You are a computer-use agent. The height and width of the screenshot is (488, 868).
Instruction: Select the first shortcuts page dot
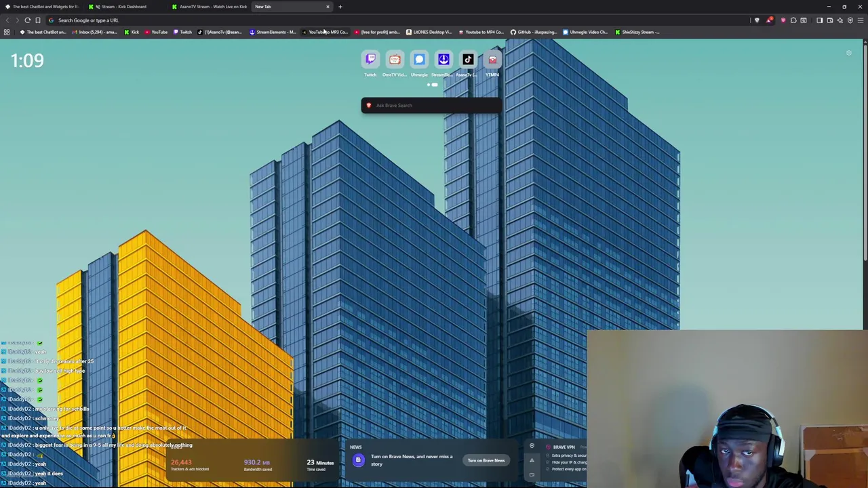point(429,85)
